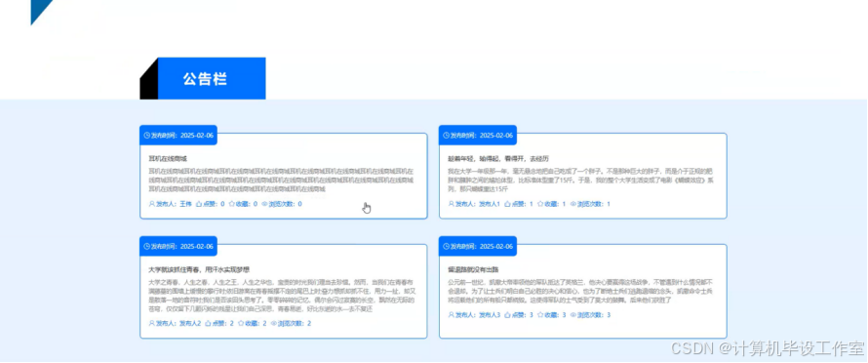
Task: Click eye views icon on 趁着年轻 card
Action: (572, 204)
